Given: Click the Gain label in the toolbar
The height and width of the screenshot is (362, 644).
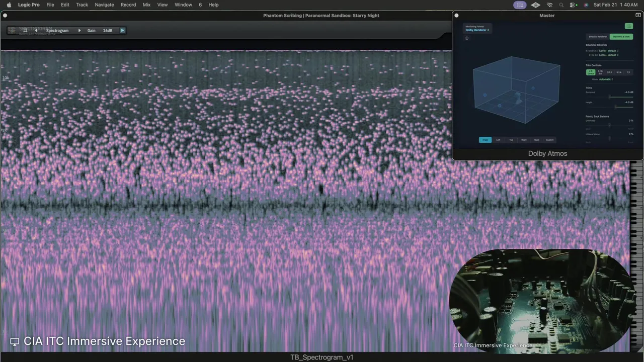Looking at the screenshot, I should pos(91,31).
